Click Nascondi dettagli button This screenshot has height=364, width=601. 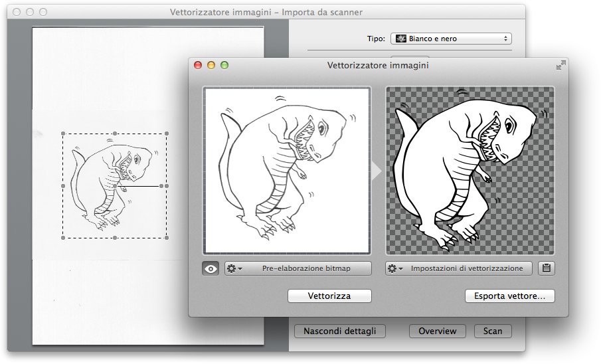pyautogui.click(x=339, y=331)
